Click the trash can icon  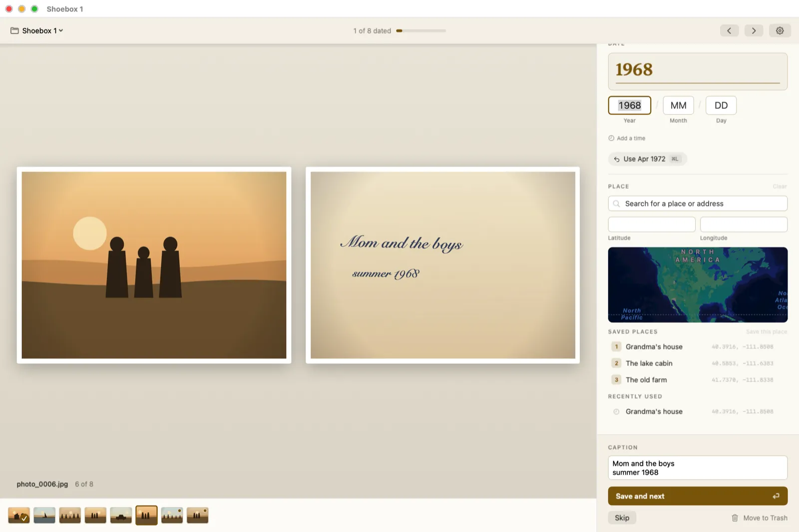click(735, 518)
